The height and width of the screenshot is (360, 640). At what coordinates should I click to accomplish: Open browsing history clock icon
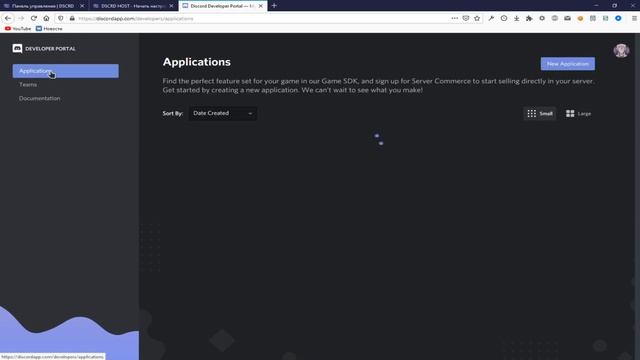(x=504, y=18)
